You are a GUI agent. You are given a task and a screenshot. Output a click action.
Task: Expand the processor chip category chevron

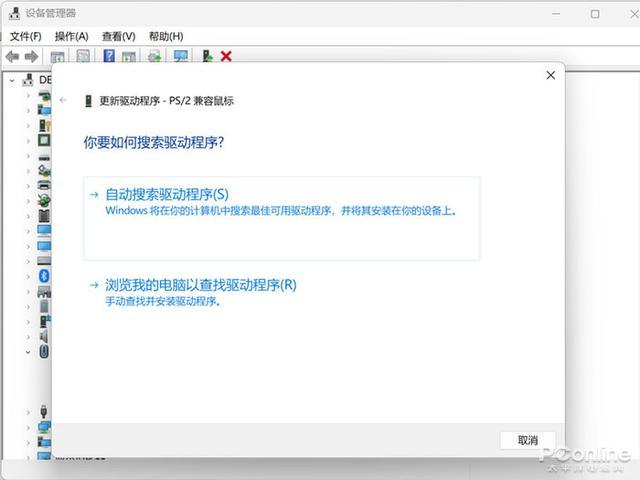click(x=28, y=141)
